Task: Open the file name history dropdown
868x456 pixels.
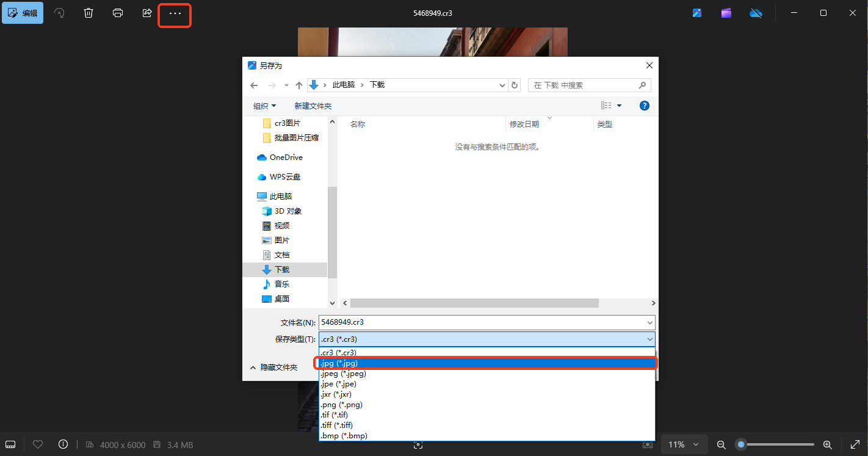Action: point(650,322)
